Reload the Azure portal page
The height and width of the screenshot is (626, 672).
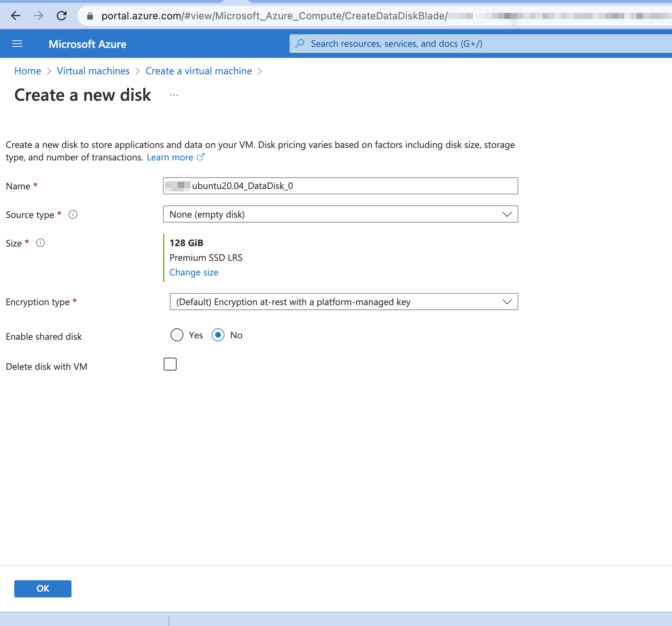(61, 16)
